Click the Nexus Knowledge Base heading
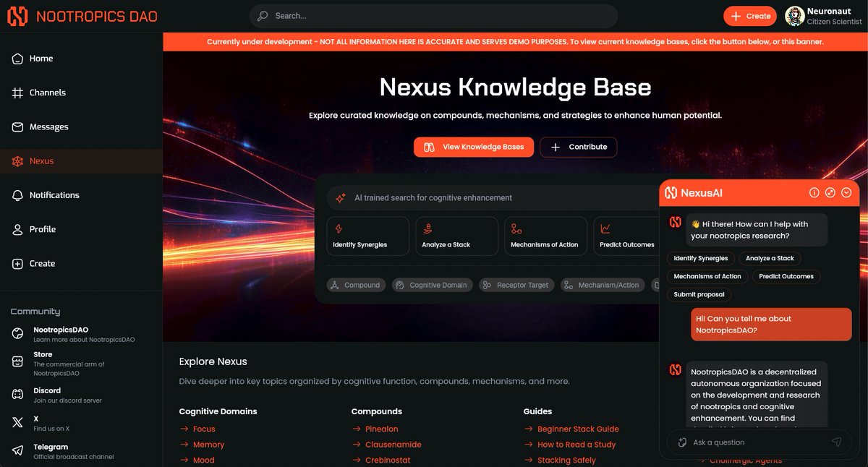Viewport: 868px width, 467px height. (515, 87)
